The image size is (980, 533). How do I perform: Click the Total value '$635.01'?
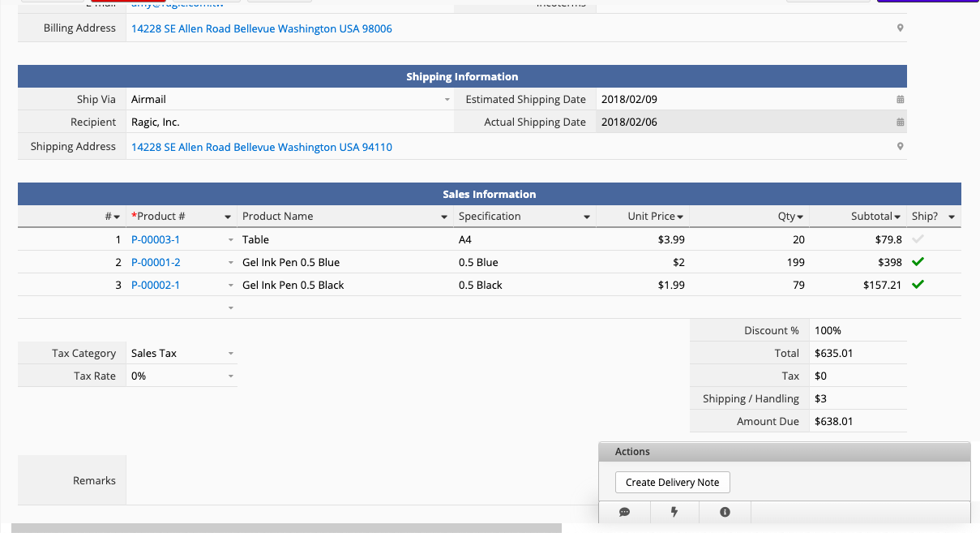(833, 354)
